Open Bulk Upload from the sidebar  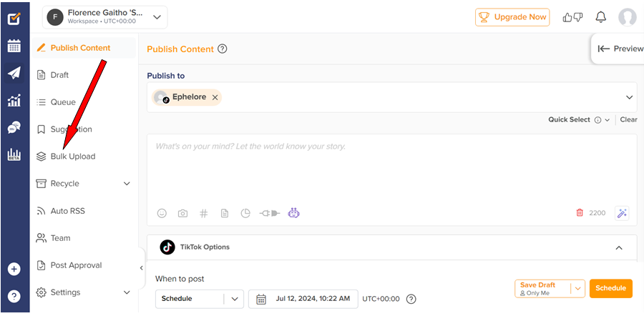point(72,157)
